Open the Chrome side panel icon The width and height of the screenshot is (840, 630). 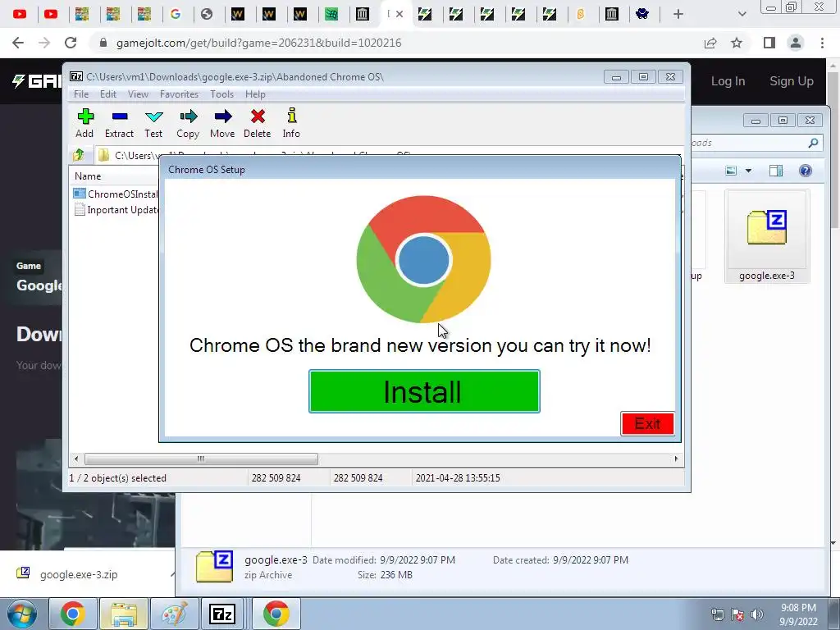click(x=769, y=43)
